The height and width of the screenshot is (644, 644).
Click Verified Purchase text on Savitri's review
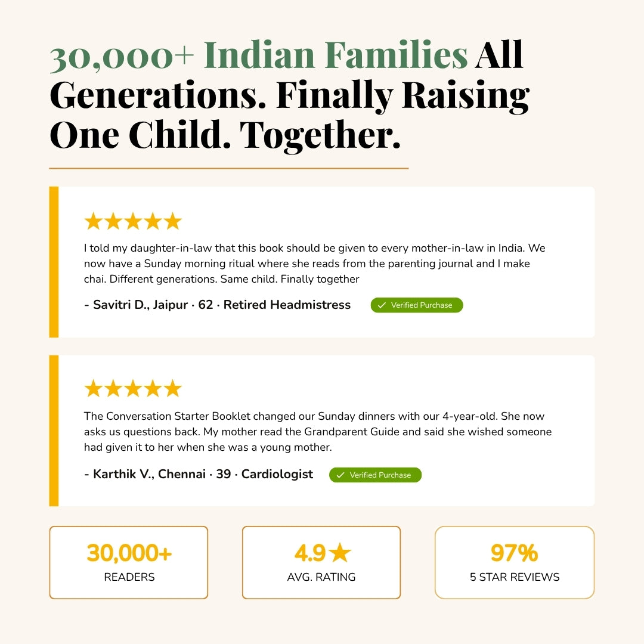tap(422, 305)
